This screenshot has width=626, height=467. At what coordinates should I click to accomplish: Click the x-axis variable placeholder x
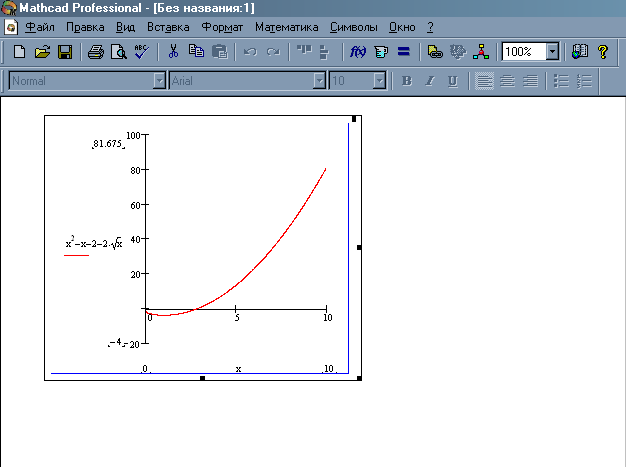pyautogui.click(x=238, y=369)
